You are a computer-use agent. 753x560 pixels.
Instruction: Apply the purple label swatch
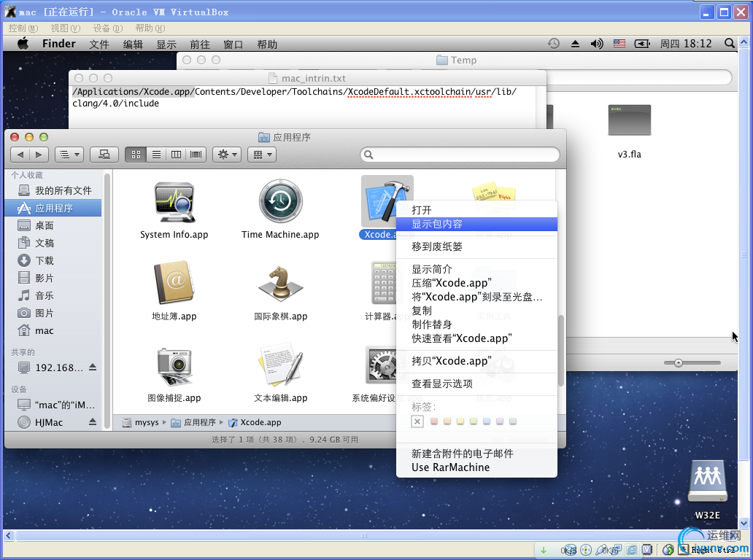click(x=499, y=421)
